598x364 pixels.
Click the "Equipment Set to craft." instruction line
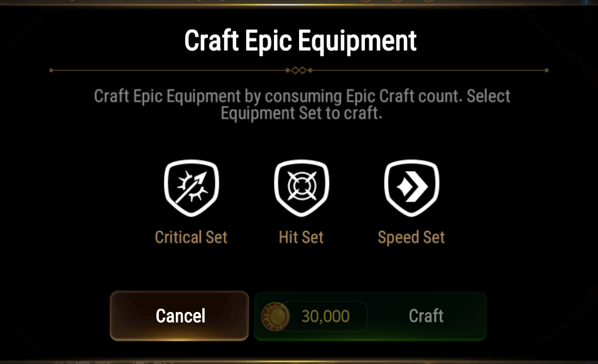point(302,113)
